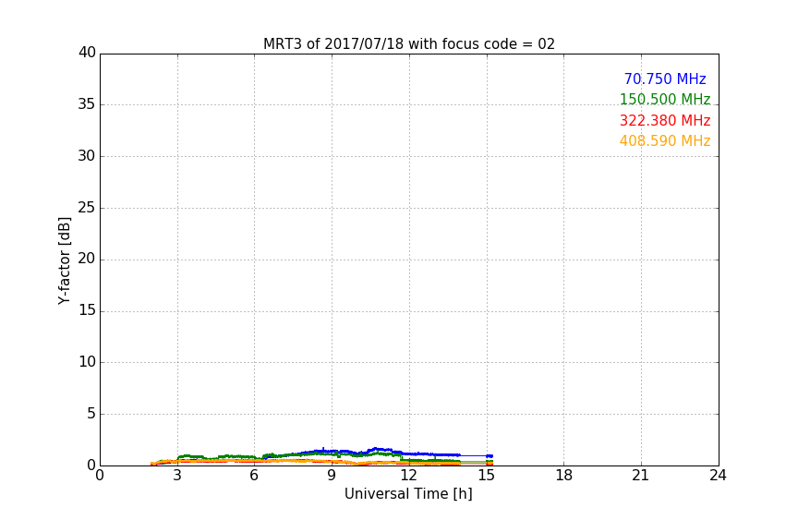Viewport: 798px width, 532px height.
Task: Click the plot title 'MRT3 of 2017/07/18 with focus code = 02'
Action: point(408,44)
